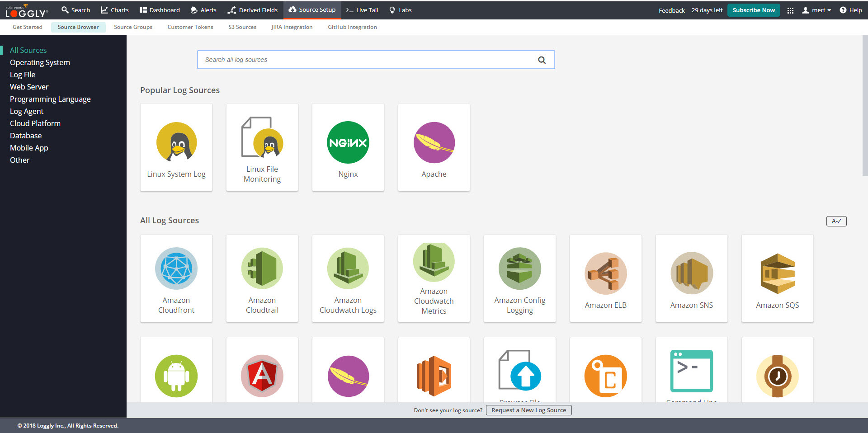The height and width of the screenshot is (433, 868).
Task: Select the orange circle C icon source
Action: (x=606, y=376)
